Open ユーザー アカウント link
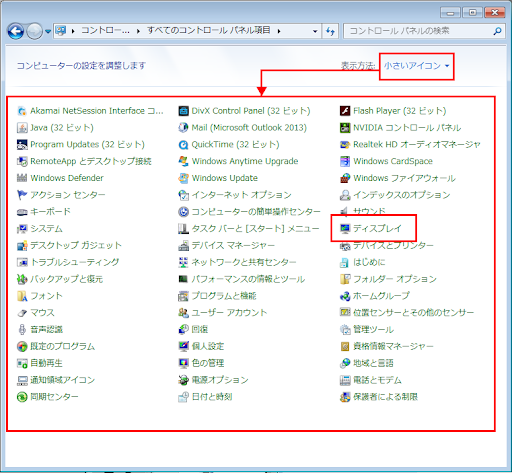512x473 pixels. click(x=229, y=313)
